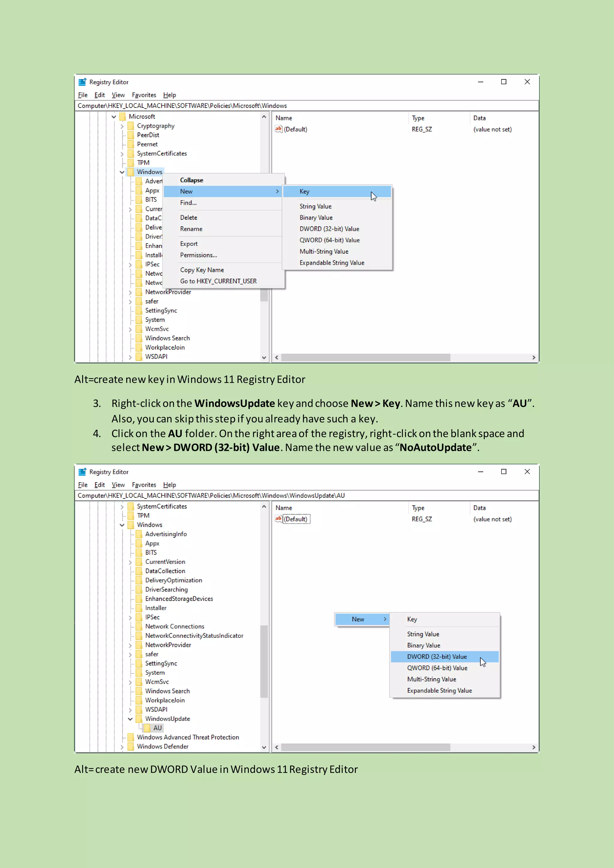Click the EnhancedStorageDevices folder icon
The height and width of the screenshot is (868, 614).
(139, 599)
